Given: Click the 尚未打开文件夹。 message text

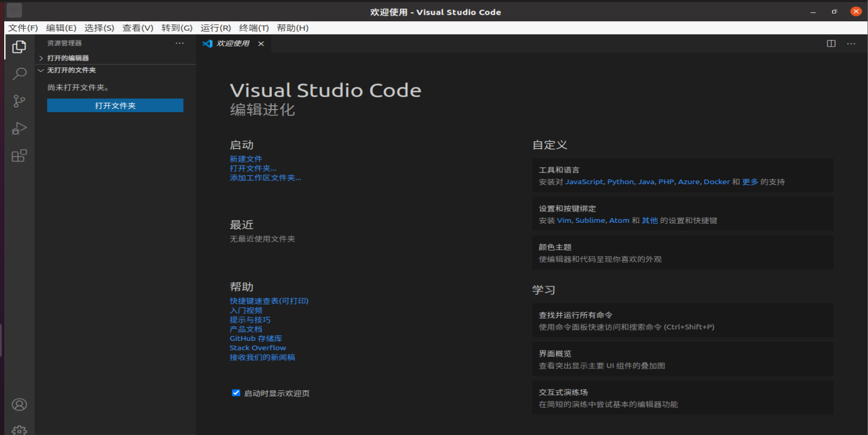Looking at the screenshot, I should (78, 87).
